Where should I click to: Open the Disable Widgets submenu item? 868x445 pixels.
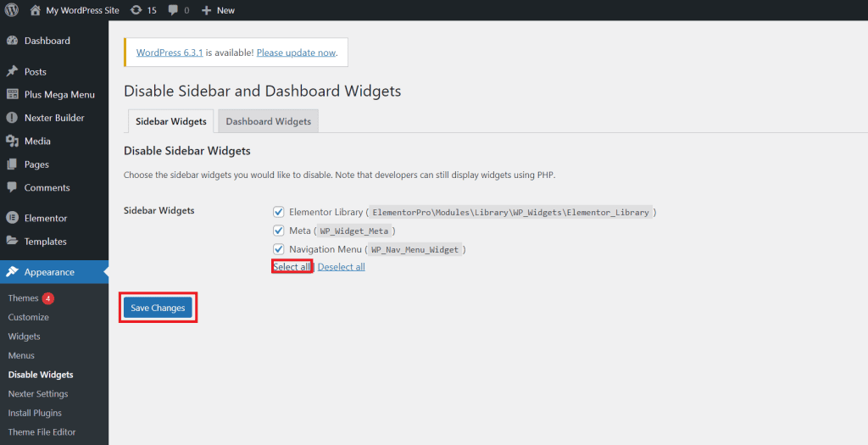[x=41, y=375]
